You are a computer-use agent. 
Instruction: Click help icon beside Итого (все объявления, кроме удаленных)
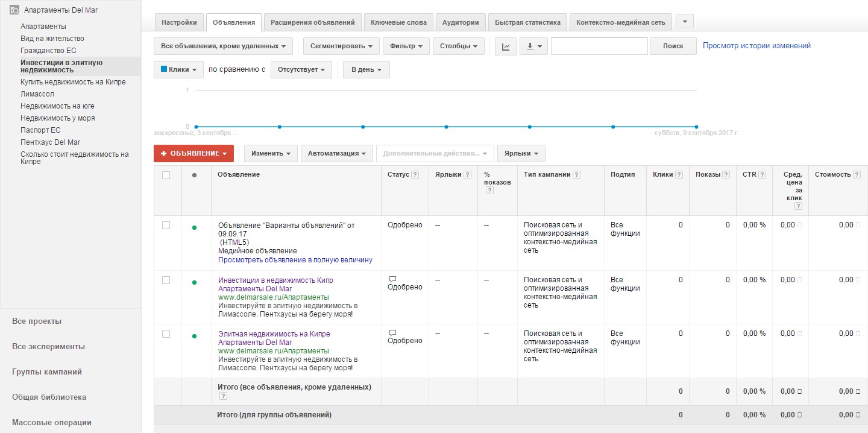223,396
